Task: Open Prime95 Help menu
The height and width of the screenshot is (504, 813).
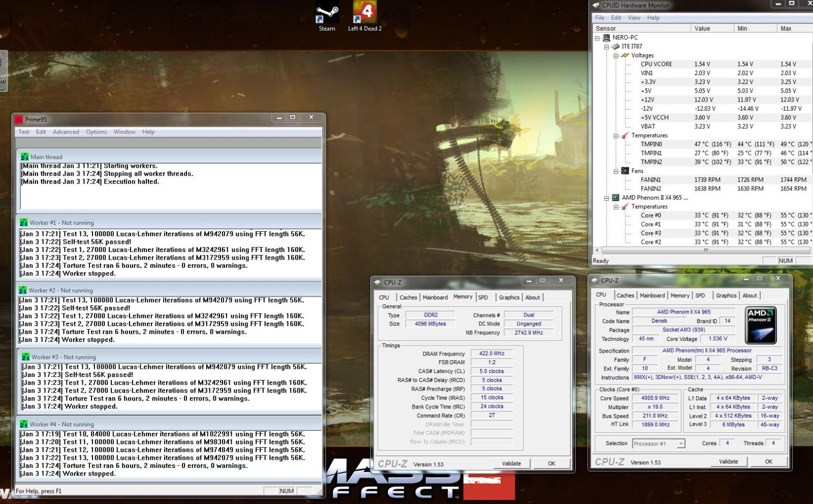Action: [x=148, y=132]
